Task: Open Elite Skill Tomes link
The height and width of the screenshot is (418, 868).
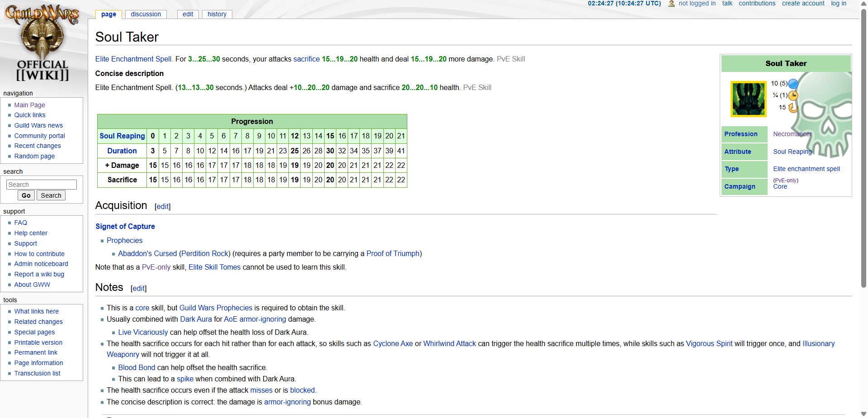Action: [x=215, y=267]
